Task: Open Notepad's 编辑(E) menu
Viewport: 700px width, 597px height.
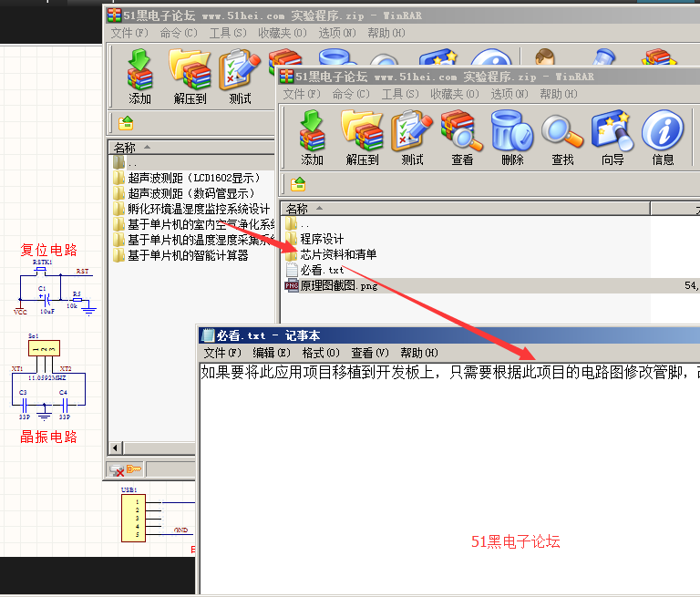Action: (x=271, y=353)
